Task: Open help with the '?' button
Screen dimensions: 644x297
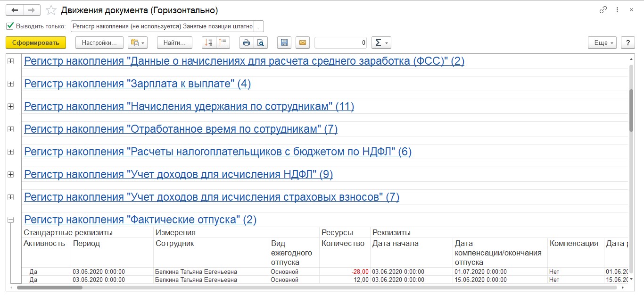Action: pos(627,42)
